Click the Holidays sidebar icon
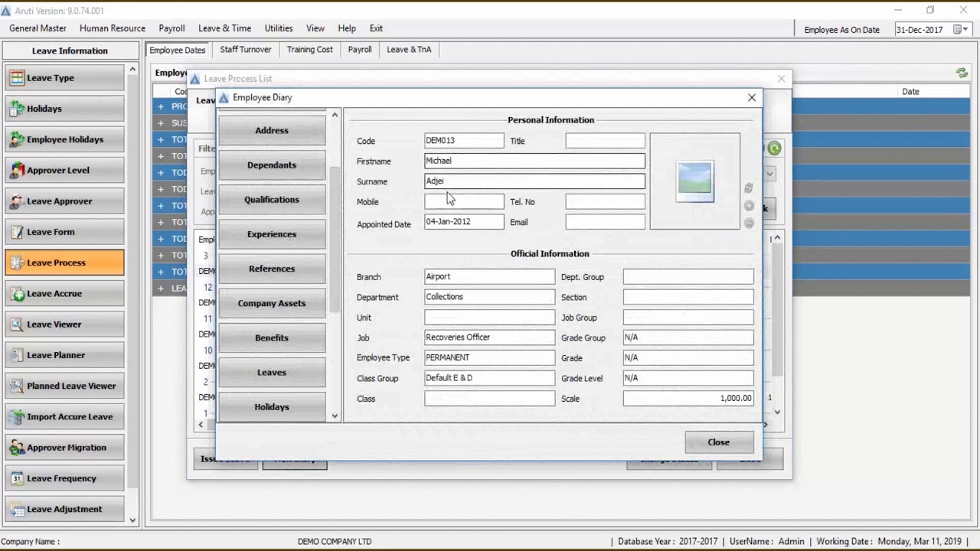This screenshot has width=980, height=551. pos(17,109)
